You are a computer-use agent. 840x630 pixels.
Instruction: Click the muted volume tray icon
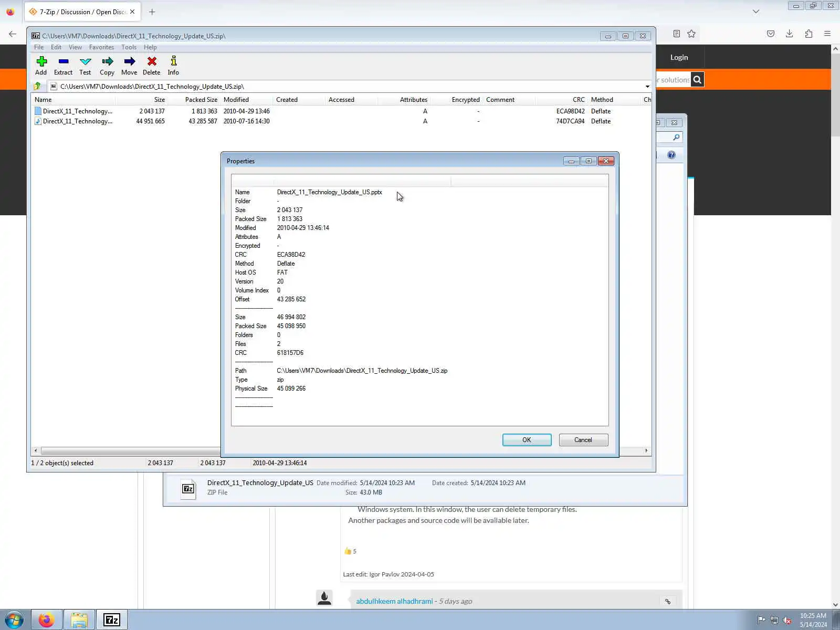point(787,620)
